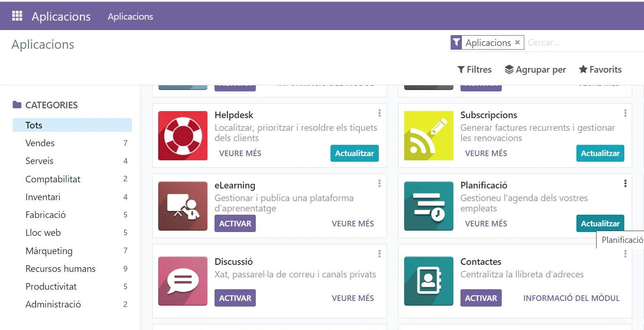Click the Aplicacions top menu item
The width and height of the screenshot is (644, 330).
click(x=130, y=16)
